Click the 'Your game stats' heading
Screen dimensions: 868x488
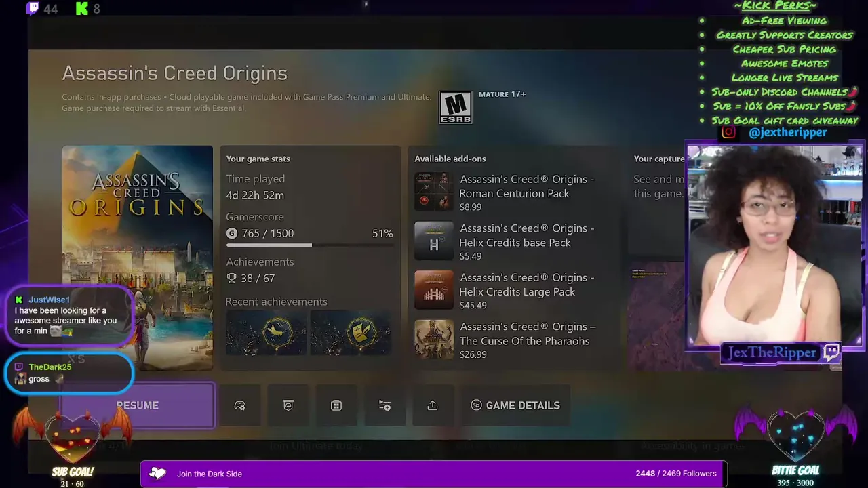[258, 159]
